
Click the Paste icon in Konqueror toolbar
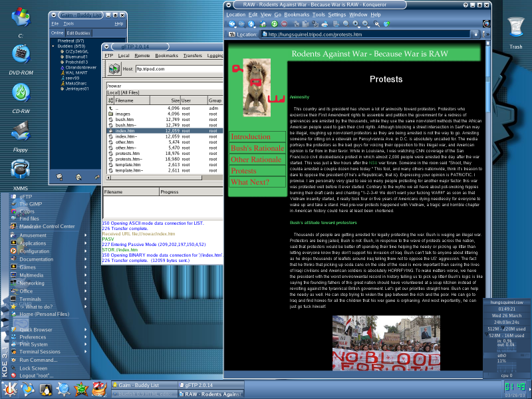pos(315,24)
